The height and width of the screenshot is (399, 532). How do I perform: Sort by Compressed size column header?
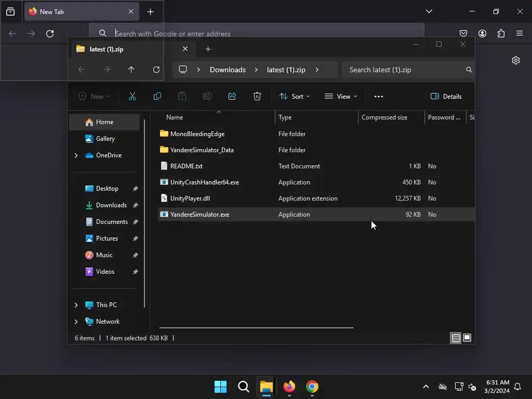pyautogui.click(x=391, y=117)
